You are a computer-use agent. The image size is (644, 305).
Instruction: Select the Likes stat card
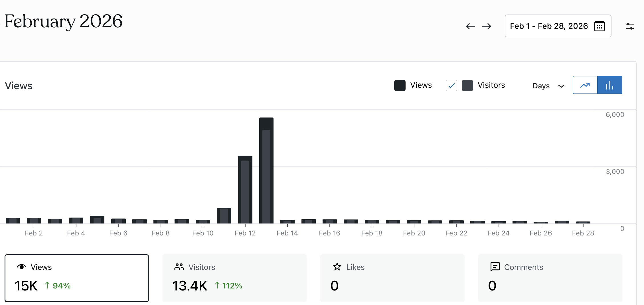click(392, 278)
